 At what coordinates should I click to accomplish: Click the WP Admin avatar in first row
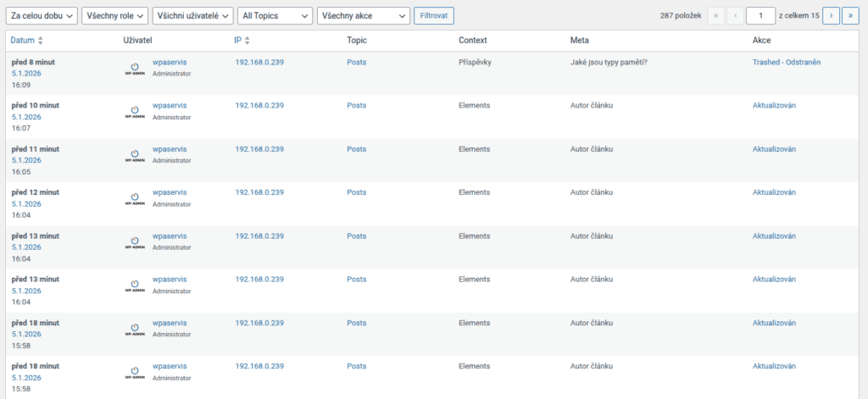[x=134, y=69]
